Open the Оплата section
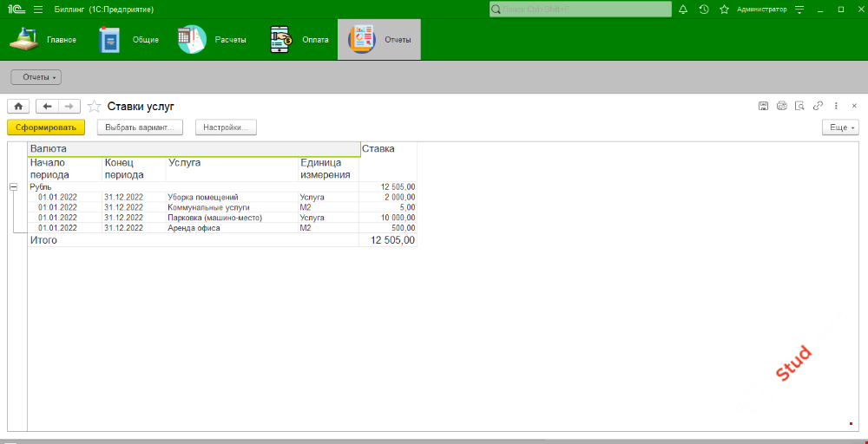 pyautogui.click(x=299, y=40)
